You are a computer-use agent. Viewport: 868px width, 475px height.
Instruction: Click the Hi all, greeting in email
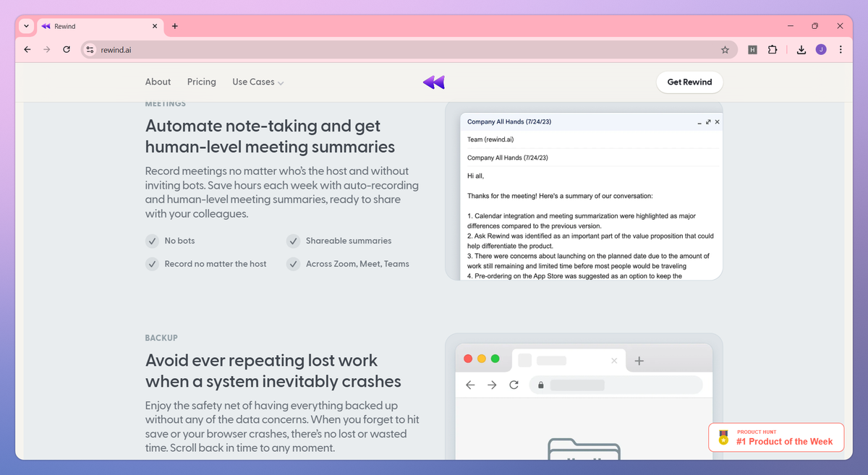[x=475, y=176]
